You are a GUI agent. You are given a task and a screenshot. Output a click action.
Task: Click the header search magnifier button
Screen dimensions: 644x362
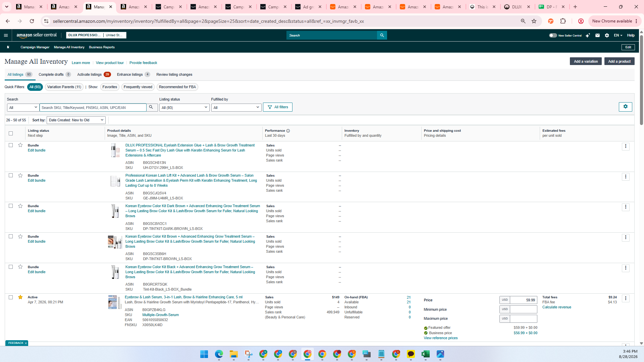[x=382, y=35]
